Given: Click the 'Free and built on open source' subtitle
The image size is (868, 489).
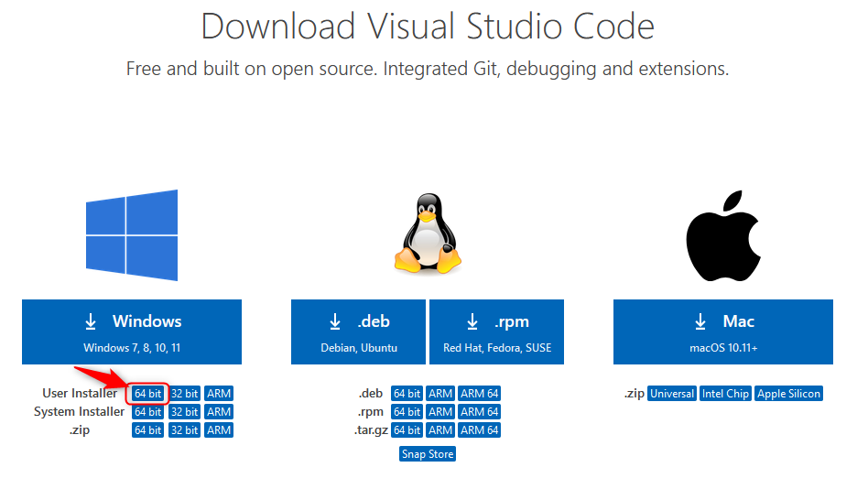Looking at the screenshot, I should (x=428, y=69).
